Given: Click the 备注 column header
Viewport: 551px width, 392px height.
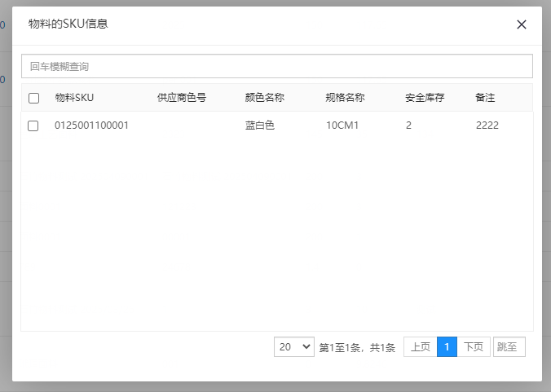Looking at the screenshot, I should [x=485, y=98].
